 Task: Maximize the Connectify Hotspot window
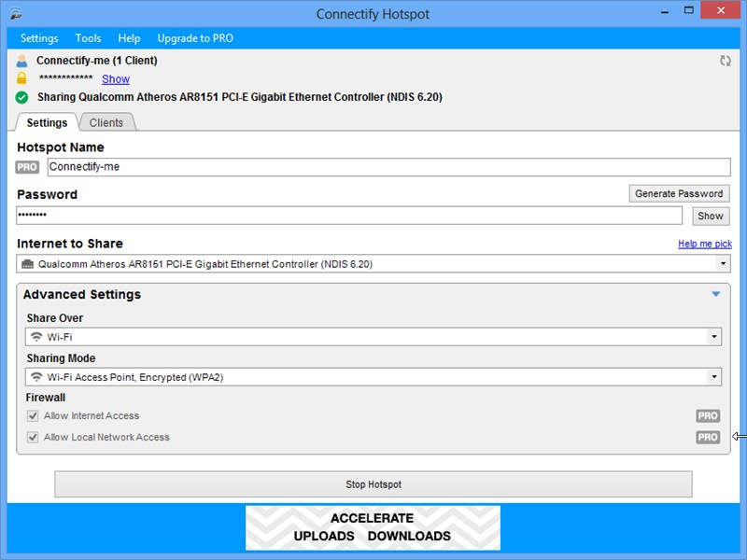point(689,10)
